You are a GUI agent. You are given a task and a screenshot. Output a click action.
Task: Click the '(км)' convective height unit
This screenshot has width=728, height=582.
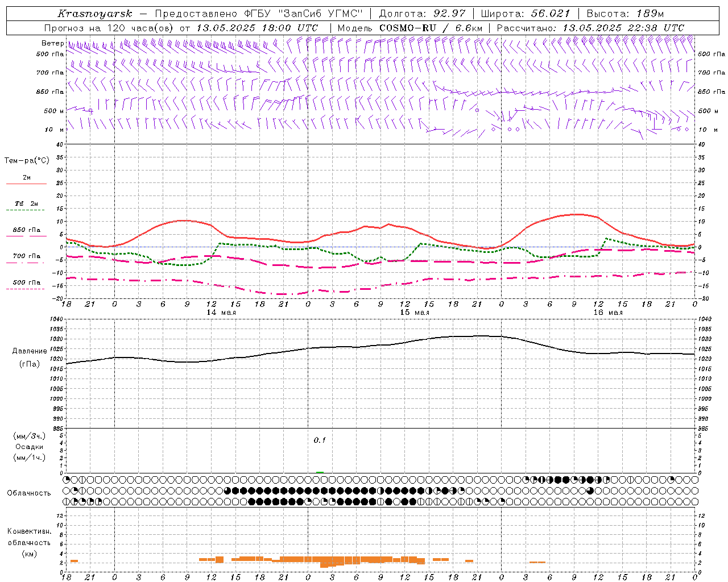tap(30, 554)
